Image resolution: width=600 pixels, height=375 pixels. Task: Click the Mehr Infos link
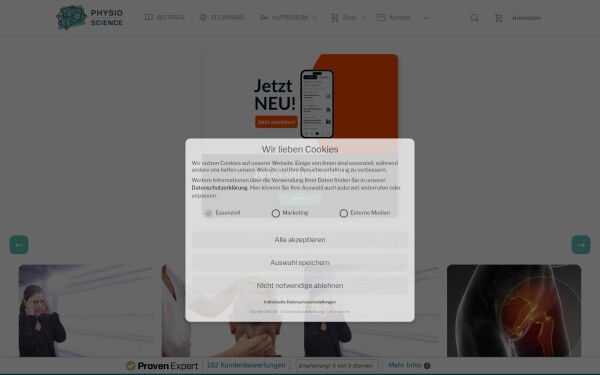point(405,365)
